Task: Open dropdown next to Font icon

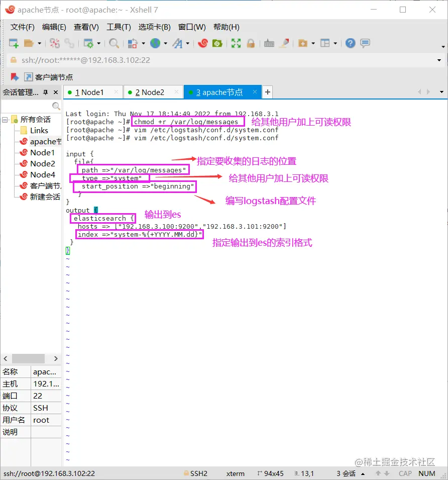Action: pos(188,43)
